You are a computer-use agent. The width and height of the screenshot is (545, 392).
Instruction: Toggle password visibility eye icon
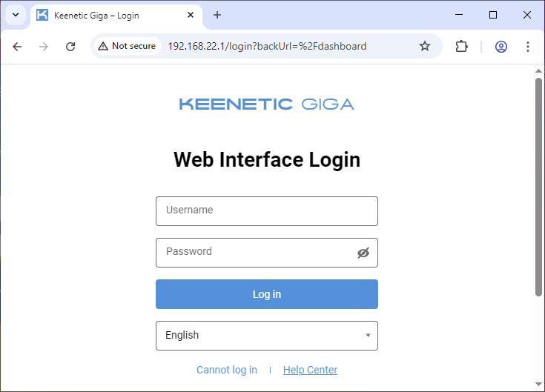[363, 253]
